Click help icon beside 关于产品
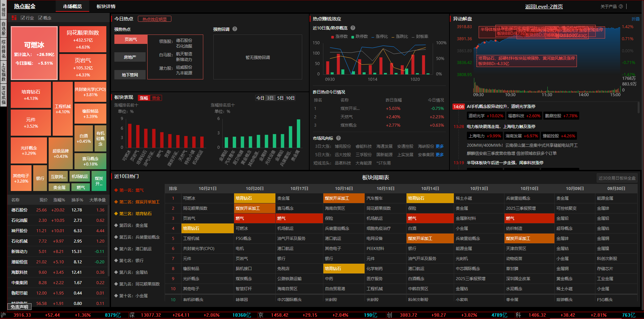 coord(621,6)
